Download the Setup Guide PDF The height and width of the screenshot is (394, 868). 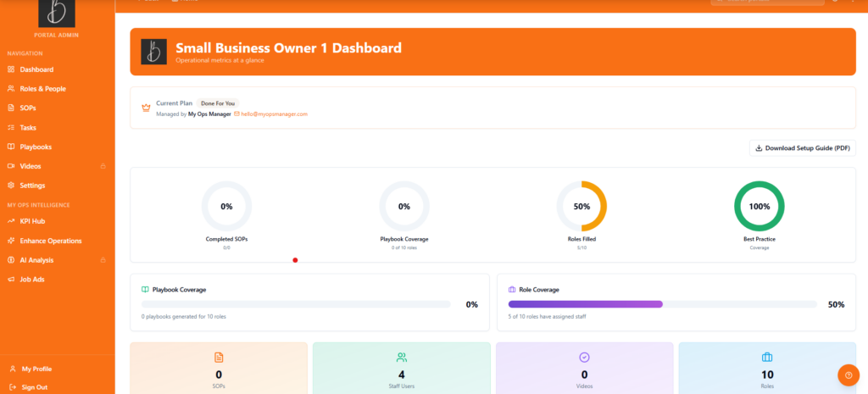[x=802, y=148]
